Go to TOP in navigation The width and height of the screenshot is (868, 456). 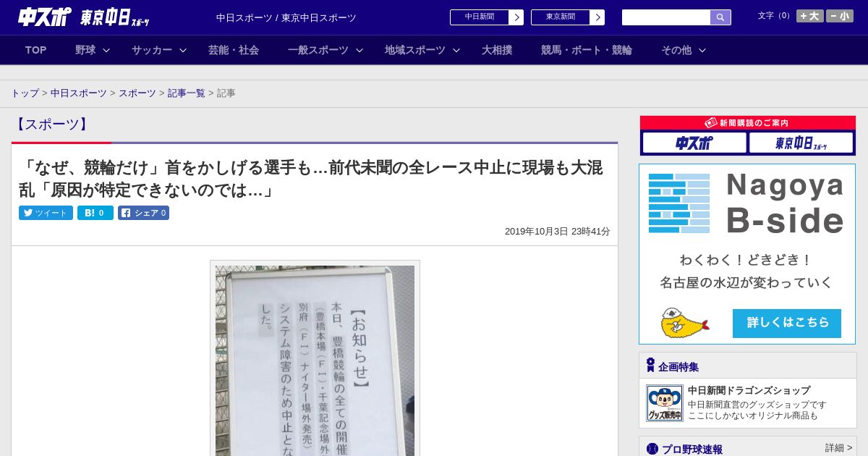(35, 50)
